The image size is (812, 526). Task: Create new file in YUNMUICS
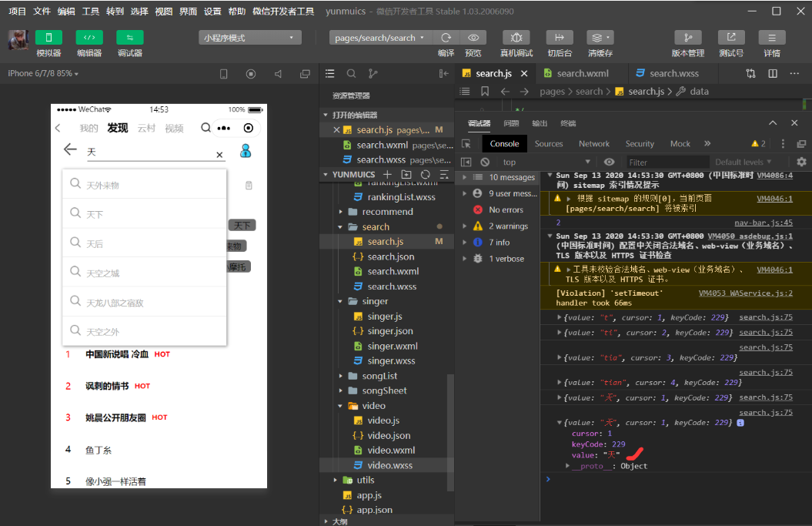pyautogui.click(x=387, y=175)
